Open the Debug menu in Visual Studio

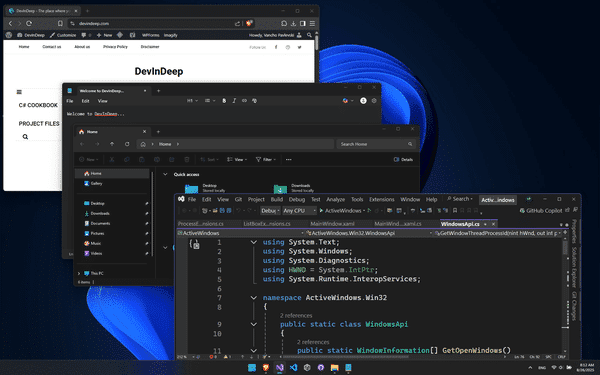point(297,199)
